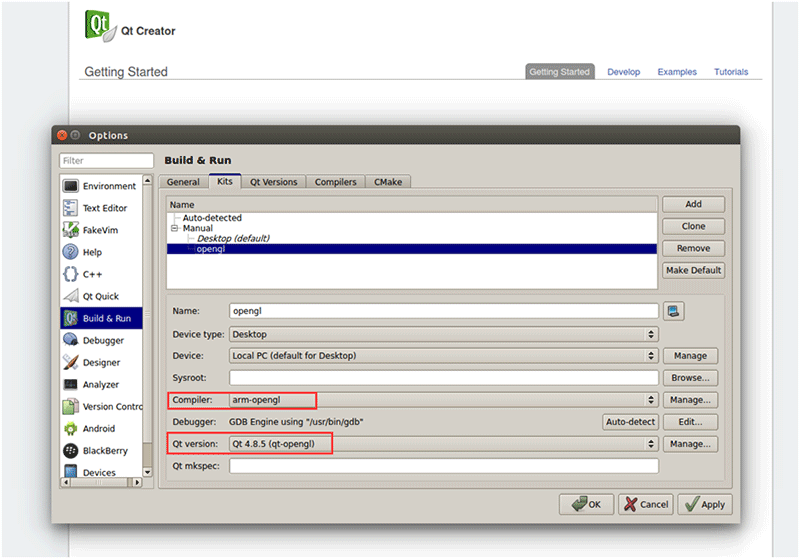
Task: Click the kit icon button beside Name field
Action: 673,311
